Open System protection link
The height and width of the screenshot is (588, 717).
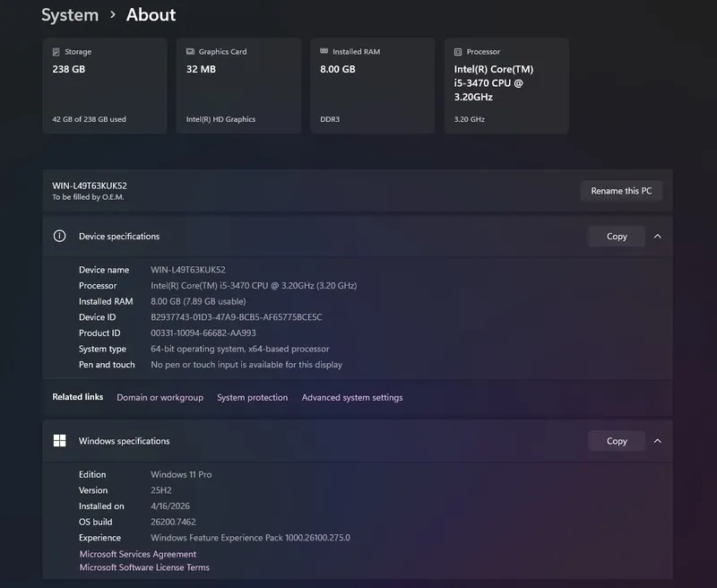pyautogui.click(x=253, y=397)
